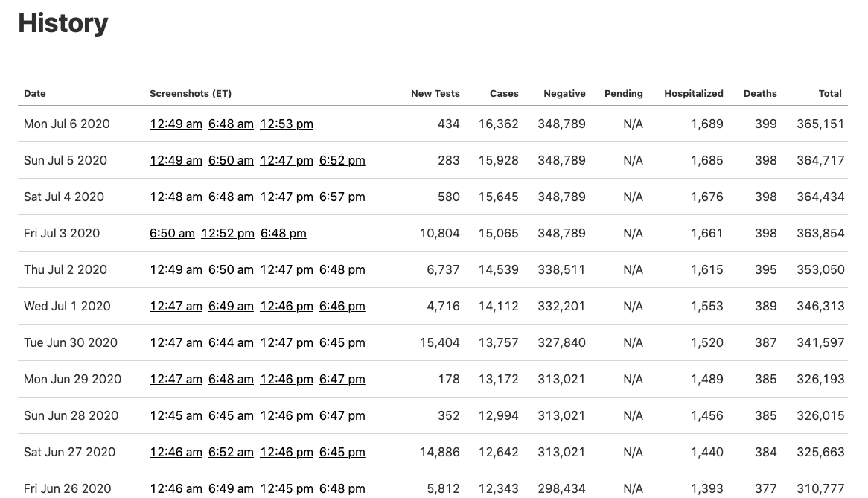Open the 6:48 am screenshot for Mon Jun 29
868x498 pixels.
tap(231, 380)
